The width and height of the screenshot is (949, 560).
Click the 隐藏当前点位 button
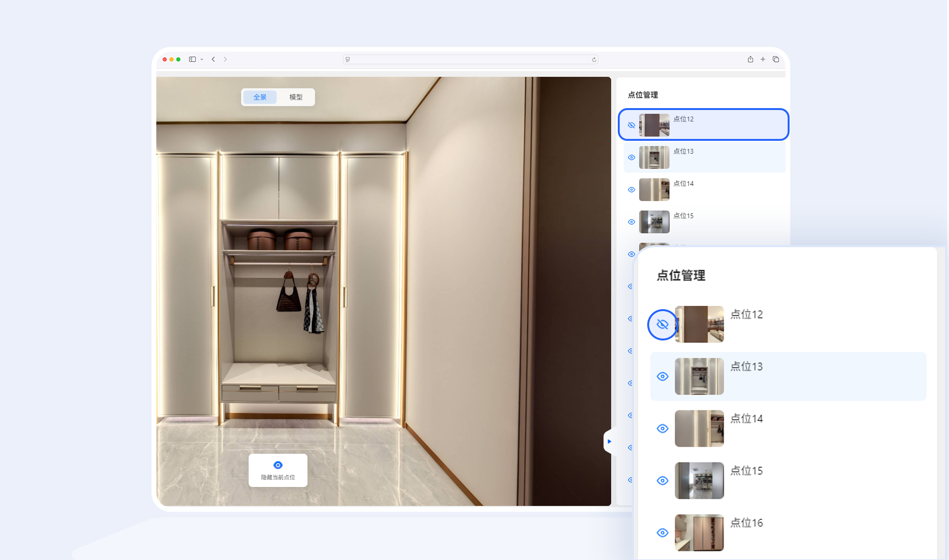click(x=278, y=470)
